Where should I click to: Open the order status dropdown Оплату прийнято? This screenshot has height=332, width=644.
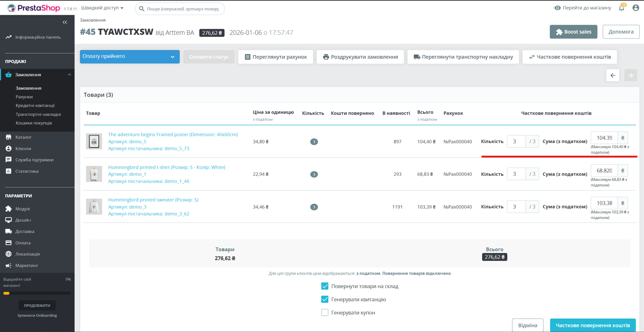point(130,57)
